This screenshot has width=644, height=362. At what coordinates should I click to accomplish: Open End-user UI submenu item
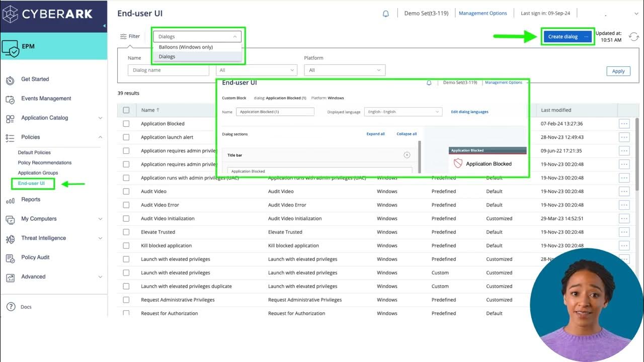pyautogui.click(x=31, y=184)
